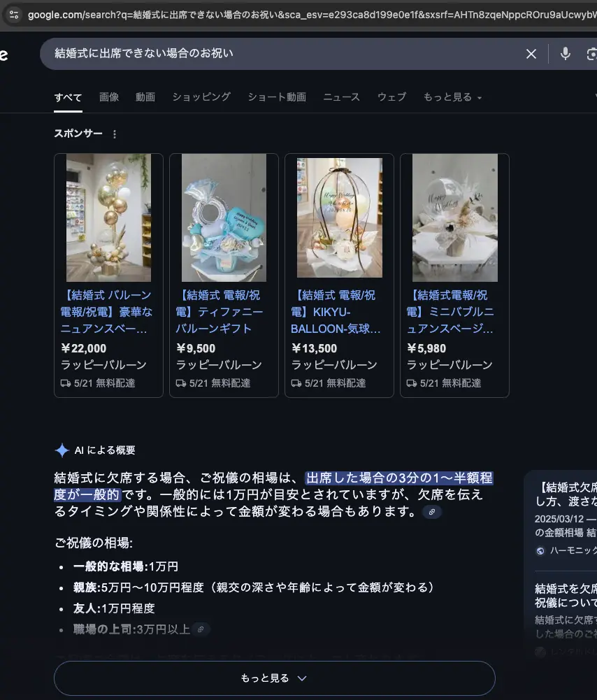The width and height of the screenshot is (597, 700).
Task: Go to the ニュース tab
Action: pos(341,97)
